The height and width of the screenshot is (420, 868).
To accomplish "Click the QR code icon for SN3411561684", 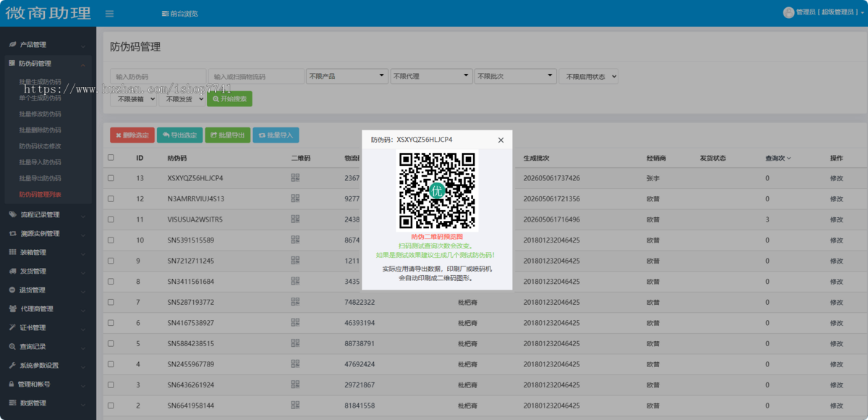I will (x=295, y=281).
